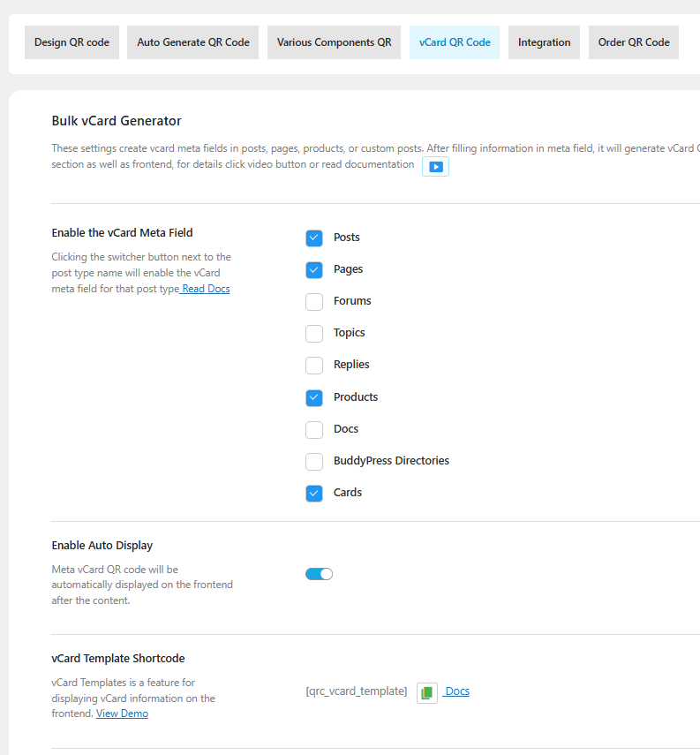The image size is (700, 755).
Task: Click the View Demo link
Action: pos(122,713)
